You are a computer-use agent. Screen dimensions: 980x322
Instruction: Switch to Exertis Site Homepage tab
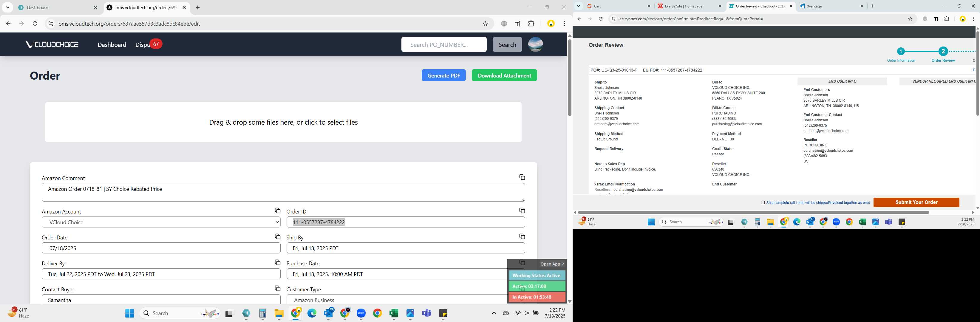pos(689,6)
